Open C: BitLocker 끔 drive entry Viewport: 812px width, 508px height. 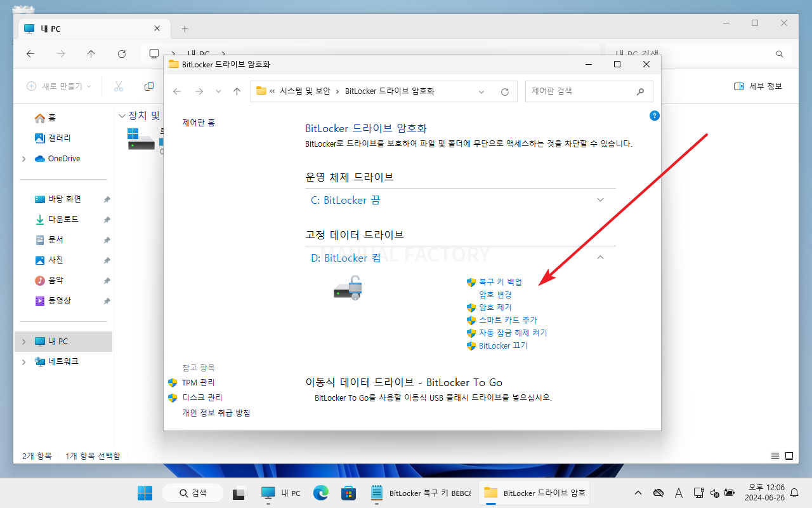[345, 200]
